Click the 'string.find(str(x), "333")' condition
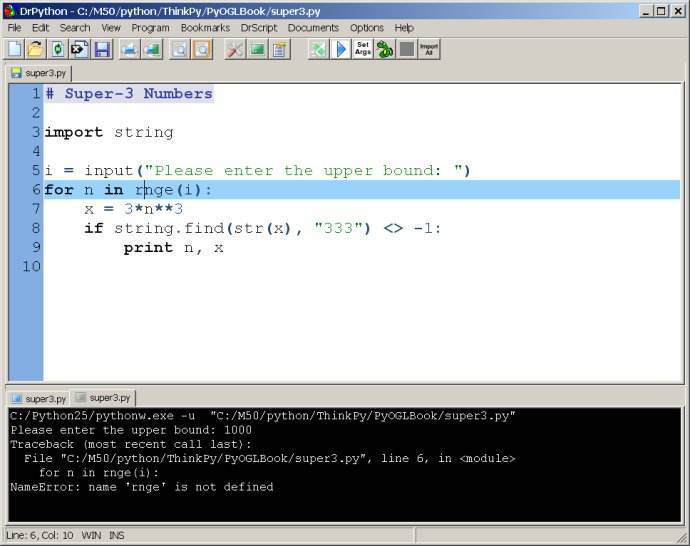Image resolution: width=690 pixels, height=546 pixels. click(x=242, y=228)
